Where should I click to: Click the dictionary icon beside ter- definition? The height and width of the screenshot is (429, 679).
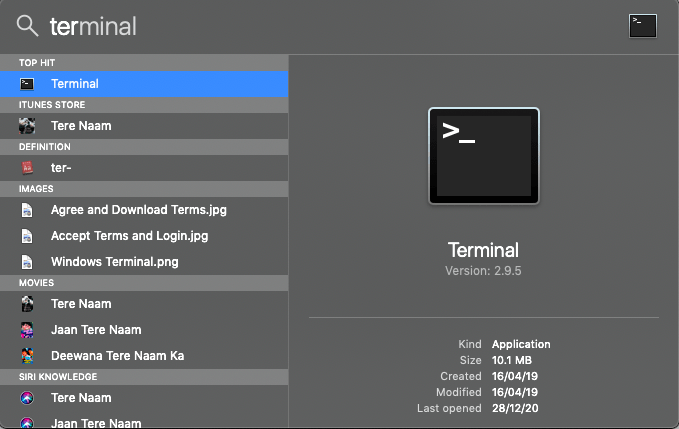pos(28,168)
